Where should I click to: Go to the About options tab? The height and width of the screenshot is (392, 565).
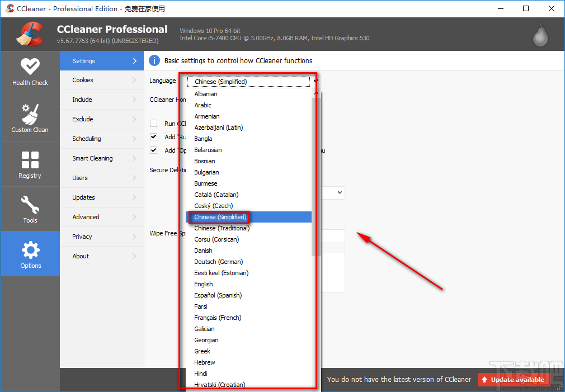(x=102, y=256)
